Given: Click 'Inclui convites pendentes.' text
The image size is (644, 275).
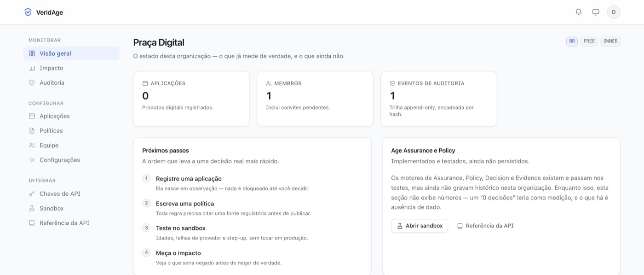Looking at the screenshot, I should (298, 107).
